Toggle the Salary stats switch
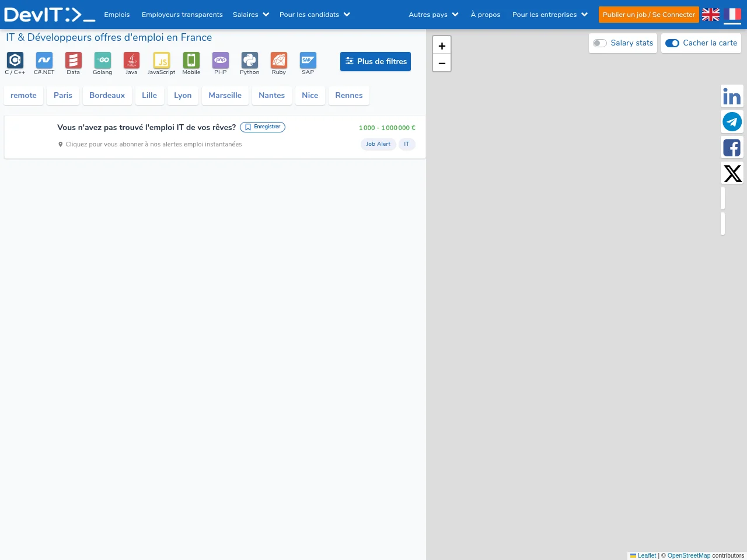The image size is (747, 560). pos(600,43)
